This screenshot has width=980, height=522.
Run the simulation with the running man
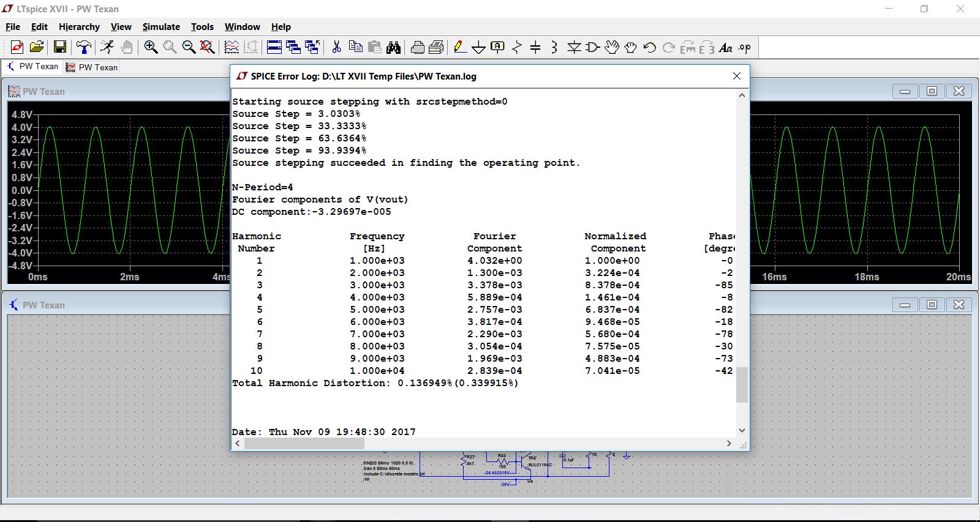tap(107, 47)
